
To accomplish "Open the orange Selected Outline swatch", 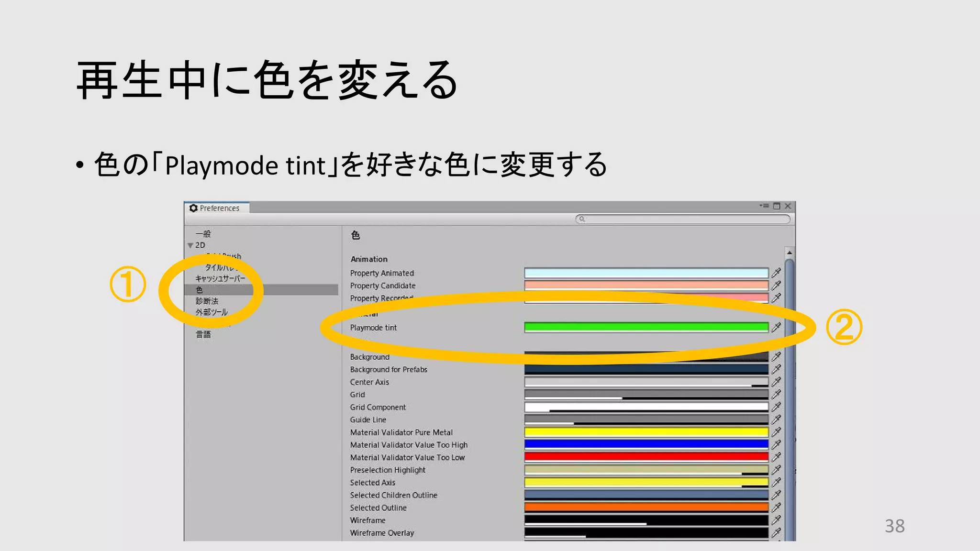I will (646, 507).
